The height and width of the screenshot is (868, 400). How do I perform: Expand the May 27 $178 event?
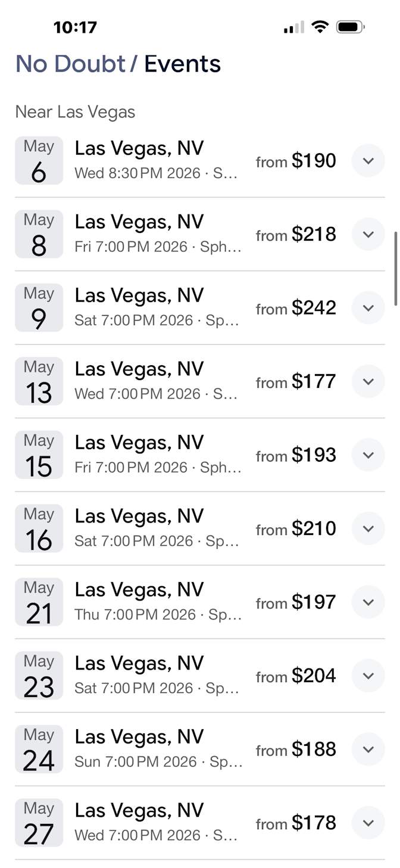coord(368,823)
